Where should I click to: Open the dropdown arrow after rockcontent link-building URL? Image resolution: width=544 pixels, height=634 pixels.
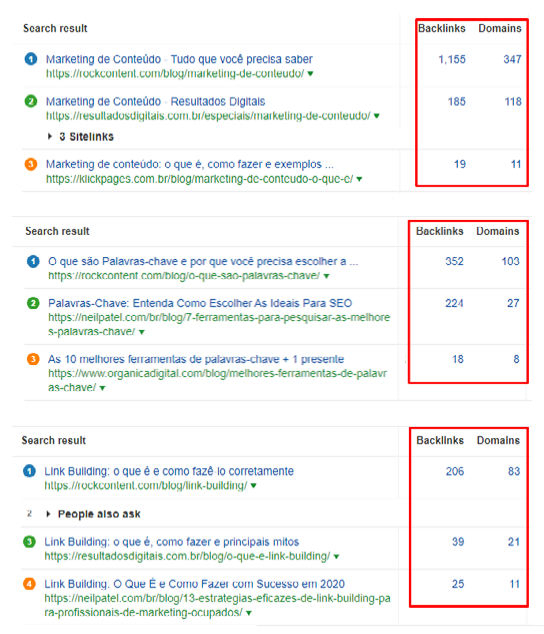pyautogui.click(x=254, y=486)
